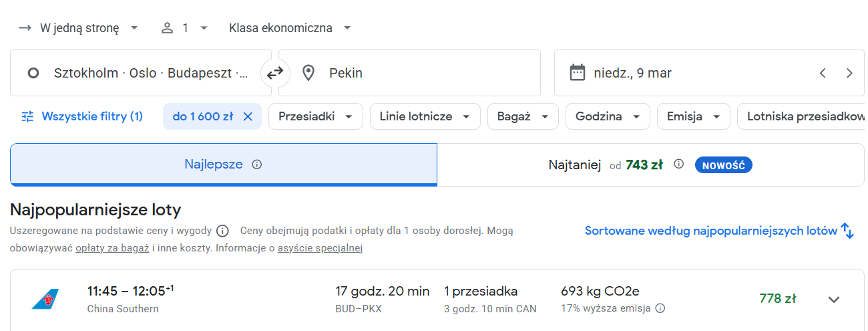The width and height of the screenshot is (868, 331).
Task: Click the 778 zł flight price
Action: tap(777, 298)
